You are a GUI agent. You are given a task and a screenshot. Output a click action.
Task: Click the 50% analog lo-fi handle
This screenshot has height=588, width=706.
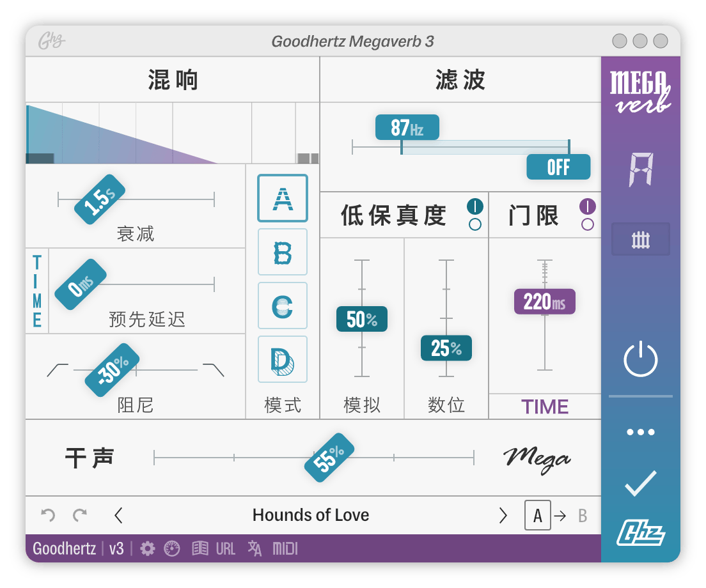tap(361, 319)
